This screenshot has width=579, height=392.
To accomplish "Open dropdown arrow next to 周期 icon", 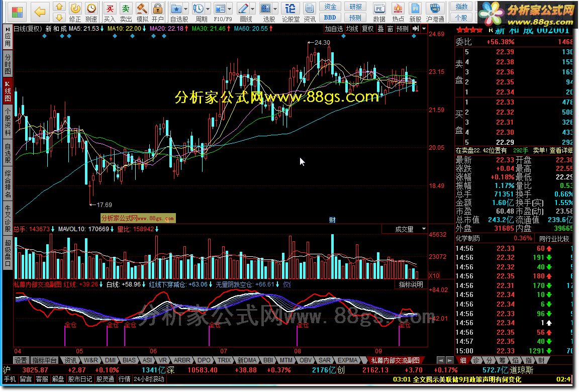I will coord(208,9).
